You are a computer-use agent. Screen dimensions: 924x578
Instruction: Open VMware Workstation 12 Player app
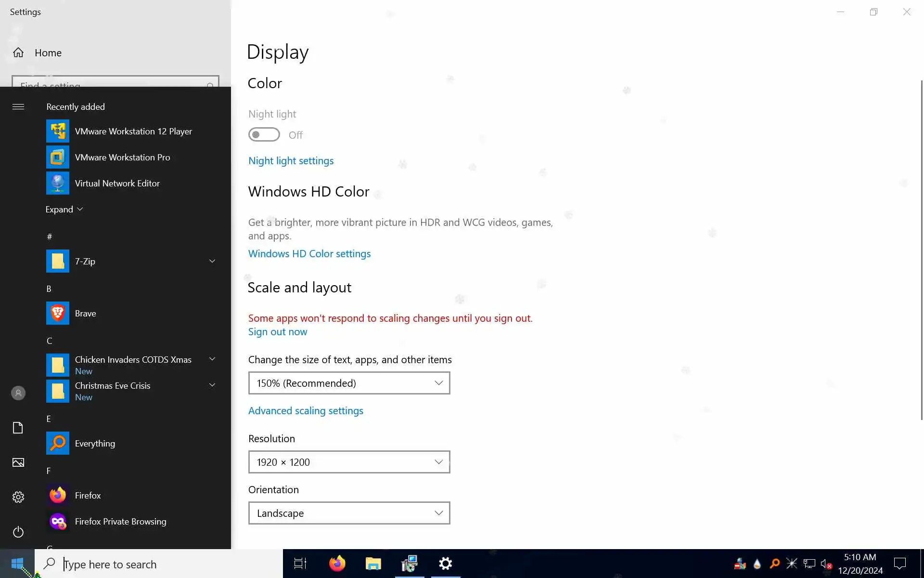pos(133,131)
